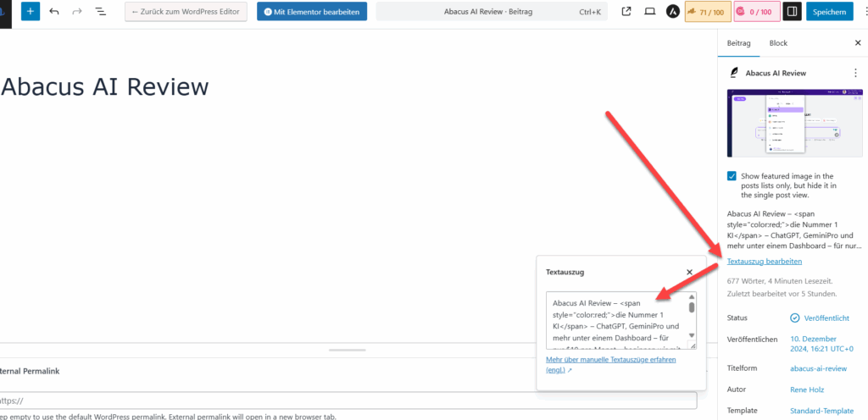Open the 0 / 100 content AI score
The image size is (868, 420).
pyautogui.click(x=757, y=12)
